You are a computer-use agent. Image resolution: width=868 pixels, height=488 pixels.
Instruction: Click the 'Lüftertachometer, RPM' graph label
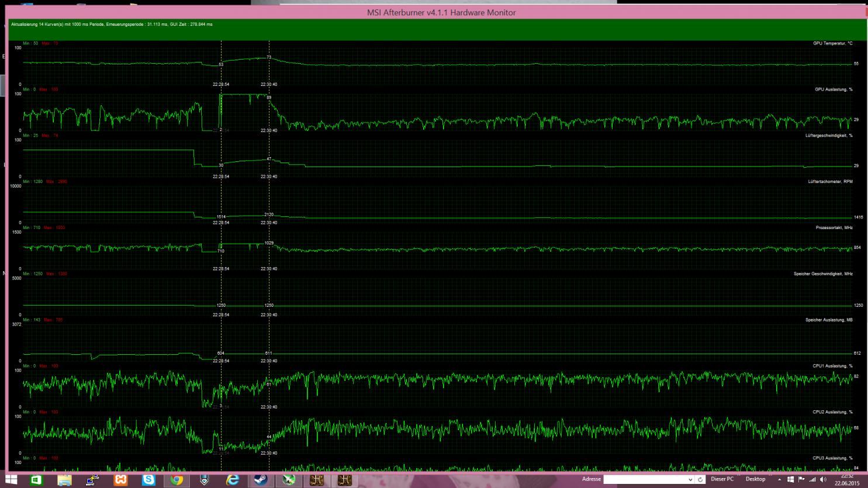pos(830,182)
